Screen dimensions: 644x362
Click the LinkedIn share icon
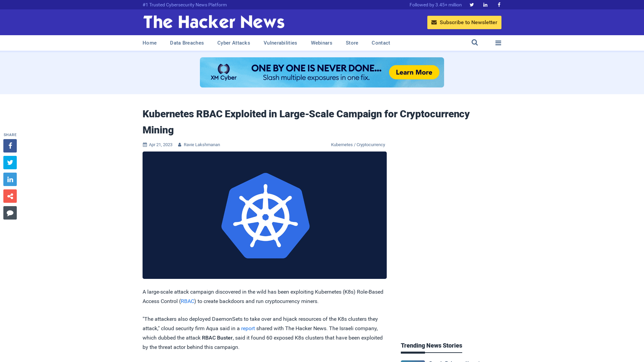click(10, 179)
